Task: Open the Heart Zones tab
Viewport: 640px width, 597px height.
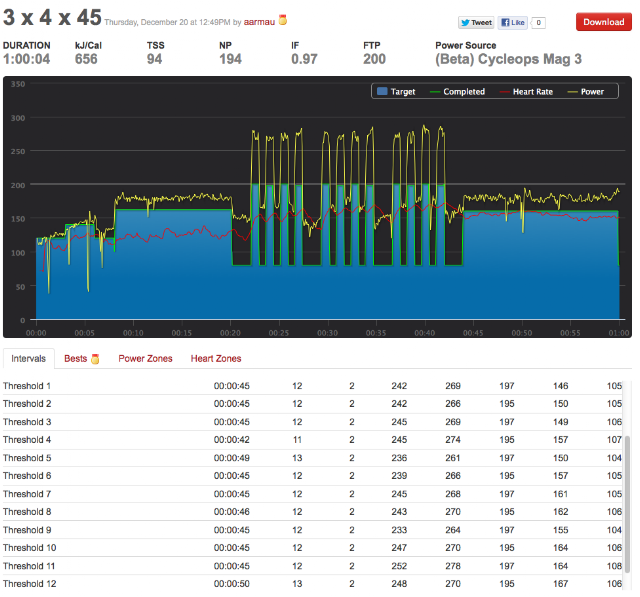Action: [x=216, y=359]
